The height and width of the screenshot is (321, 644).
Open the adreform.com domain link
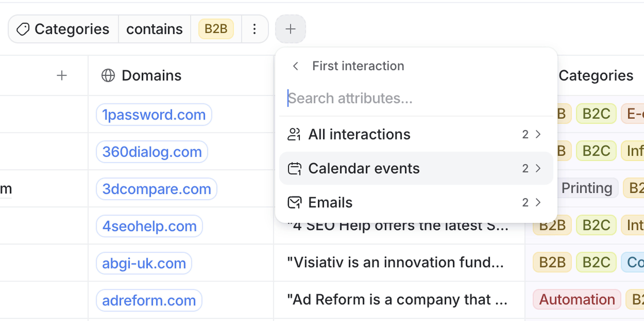click(x=149, y=300)
